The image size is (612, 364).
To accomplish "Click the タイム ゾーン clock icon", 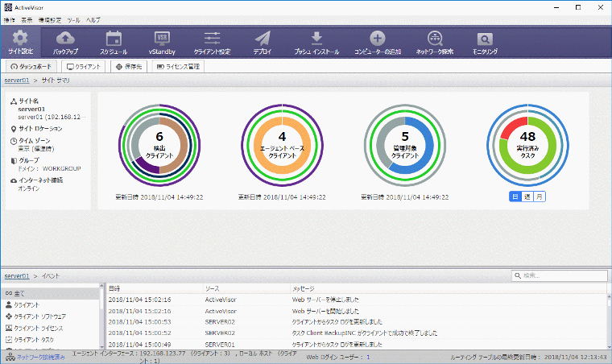I will (x=13, y=141).
